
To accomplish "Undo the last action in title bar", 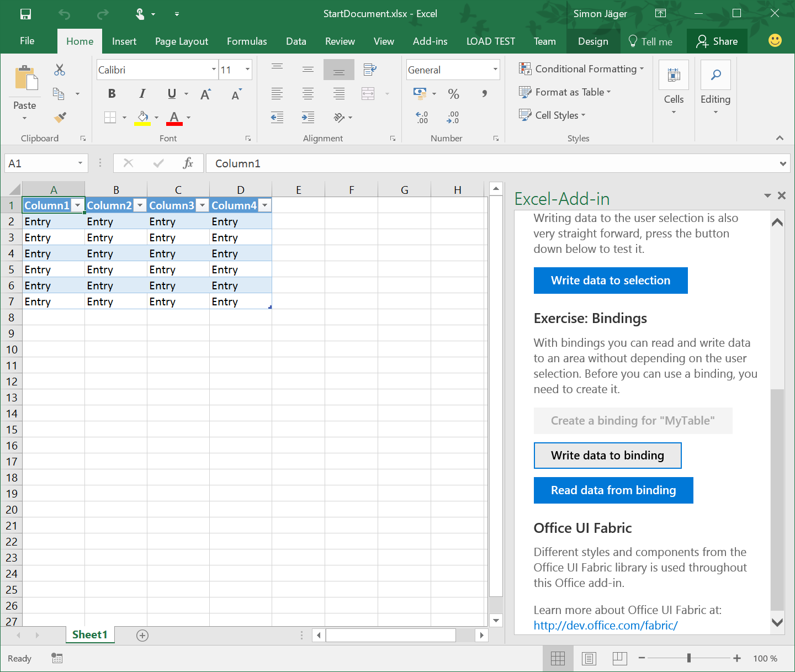I will coord(65,14).
